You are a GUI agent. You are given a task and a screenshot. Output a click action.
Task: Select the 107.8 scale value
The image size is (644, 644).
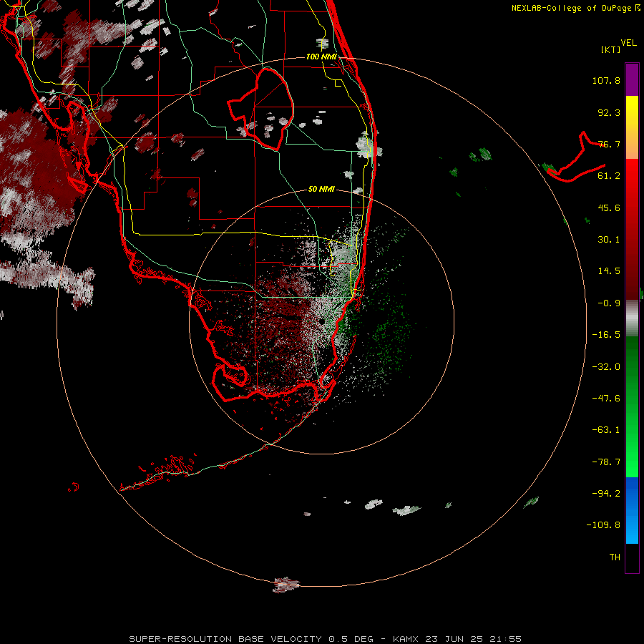[x=606, y=80]
